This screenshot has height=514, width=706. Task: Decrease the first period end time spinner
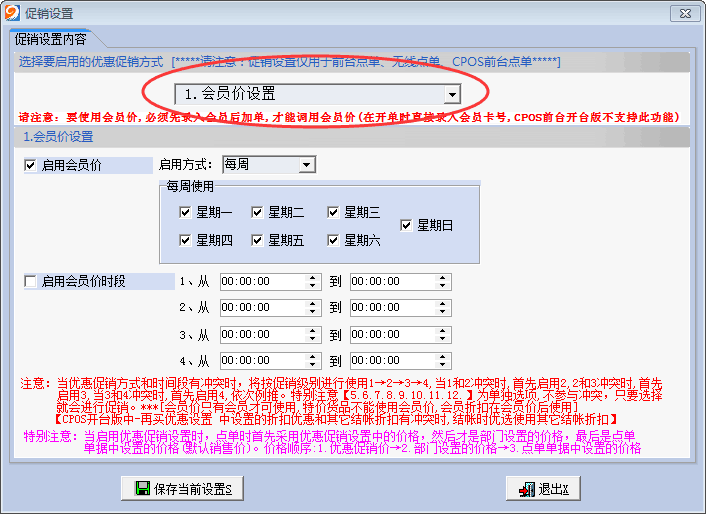444,285
